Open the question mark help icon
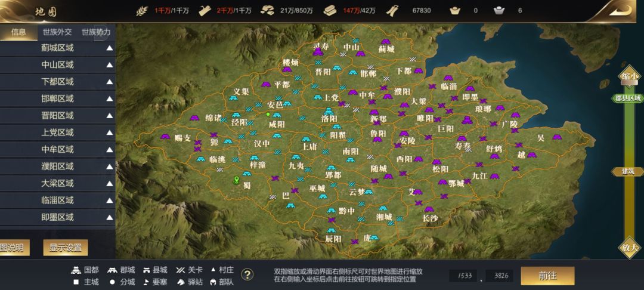Image resolution: width=644 pixels, height=290 pixels. pyautogui.click(x=247, y=274)
